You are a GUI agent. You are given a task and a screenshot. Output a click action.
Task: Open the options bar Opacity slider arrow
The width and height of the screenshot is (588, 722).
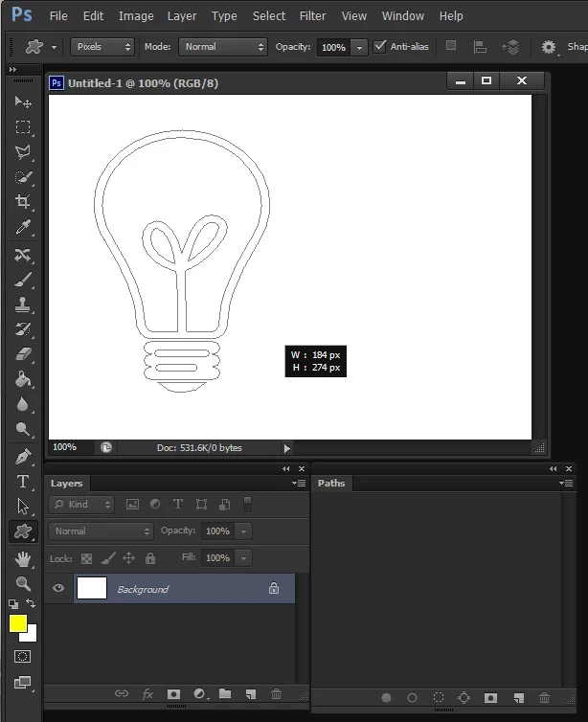coord(359,47)
